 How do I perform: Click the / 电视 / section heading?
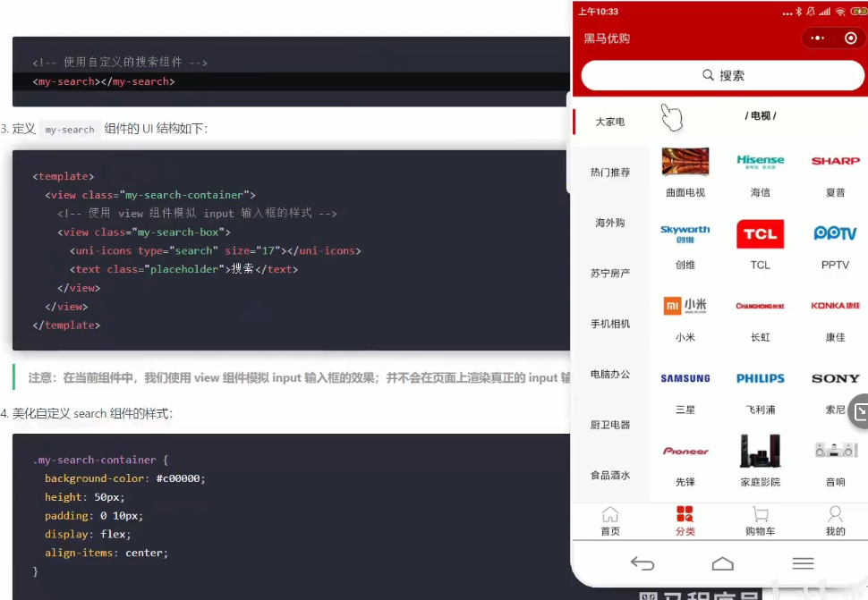(761, 115)
